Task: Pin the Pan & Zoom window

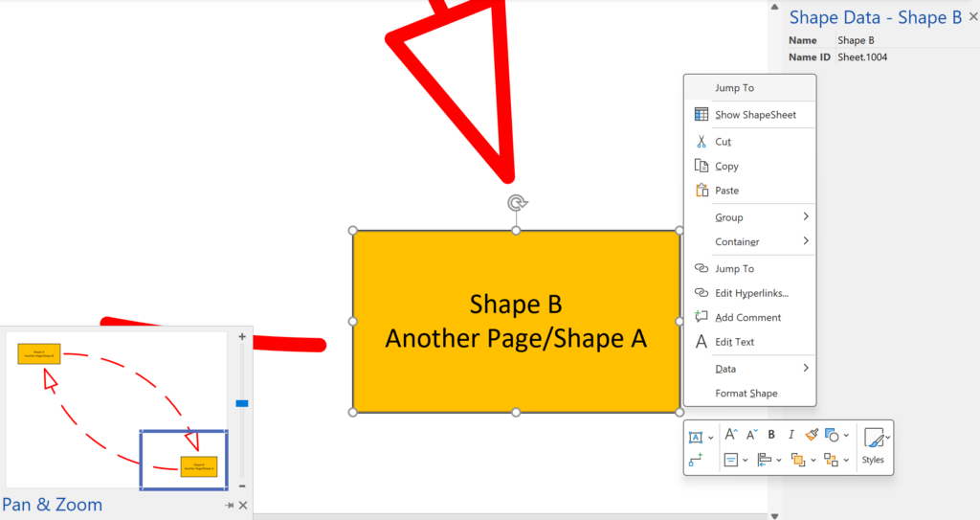Action: click(230, 506)
